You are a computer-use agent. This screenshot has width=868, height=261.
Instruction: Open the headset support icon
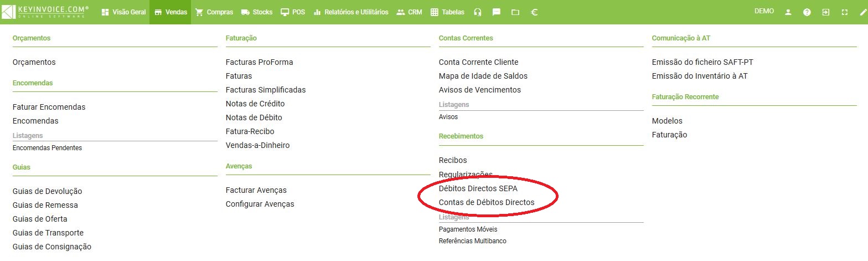click(478, 12)
